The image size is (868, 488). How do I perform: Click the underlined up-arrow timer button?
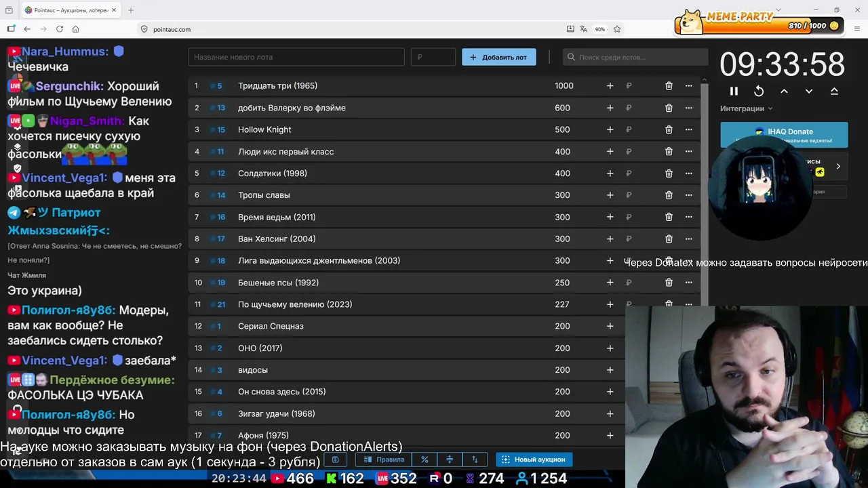834,91
